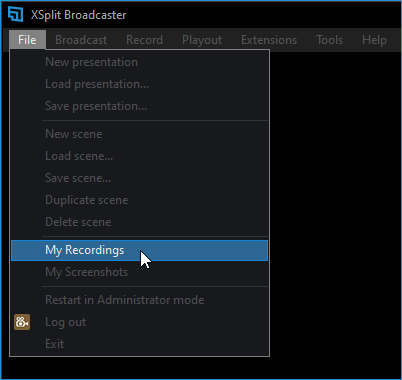Open My Recordings
The height and width of the screenshot is (380, 402).
(139, 250)
